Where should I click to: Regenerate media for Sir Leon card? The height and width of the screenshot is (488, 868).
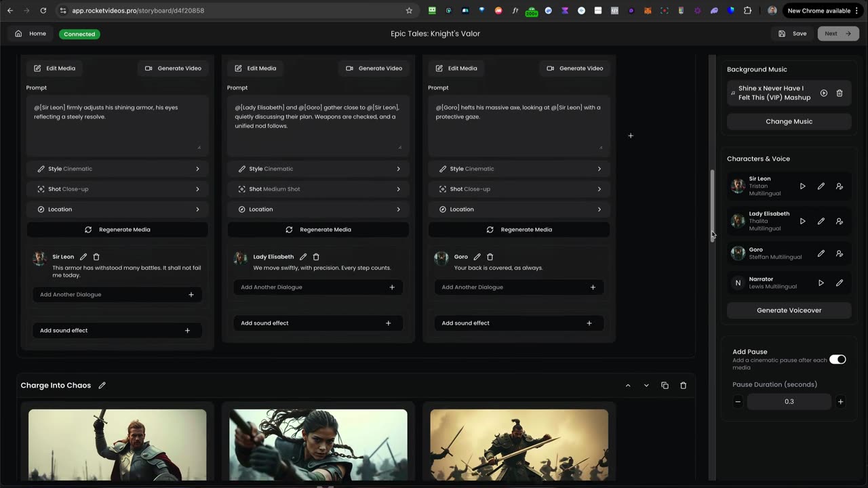(117, 230)
